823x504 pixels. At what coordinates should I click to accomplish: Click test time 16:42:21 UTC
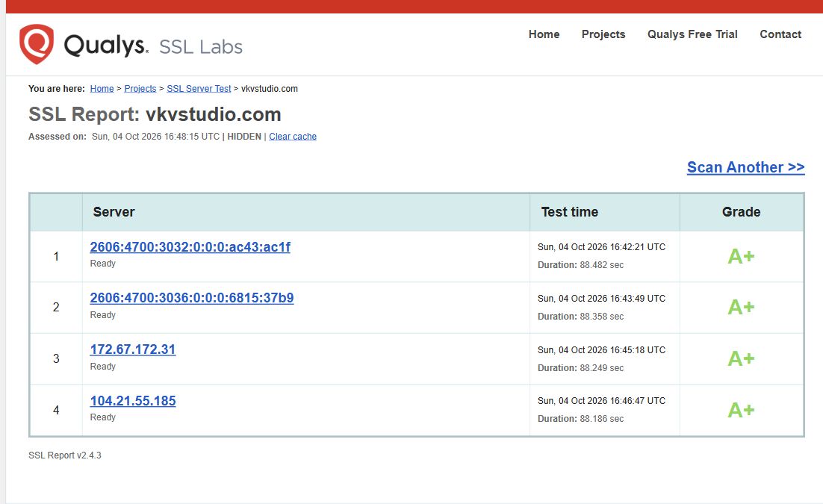(601, 246)
